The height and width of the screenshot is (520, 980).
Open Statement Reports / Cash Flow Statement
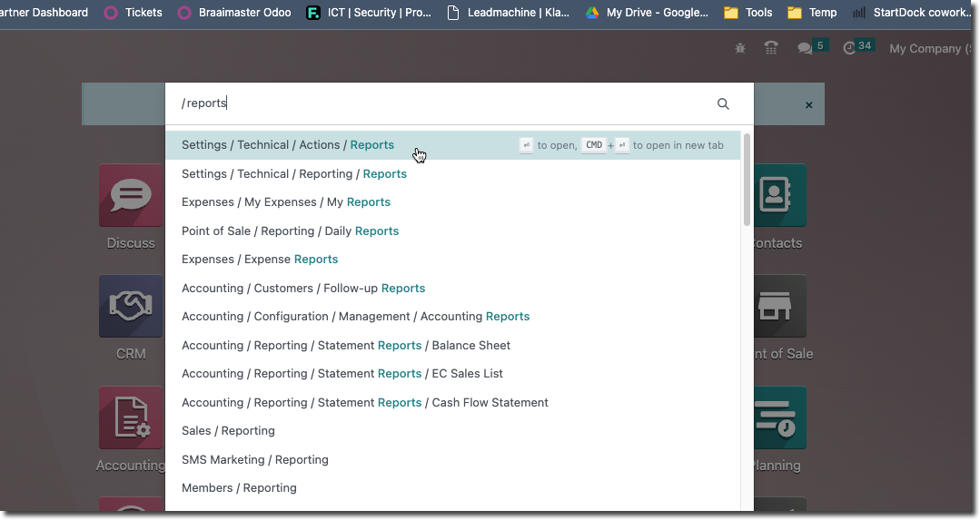453,403
